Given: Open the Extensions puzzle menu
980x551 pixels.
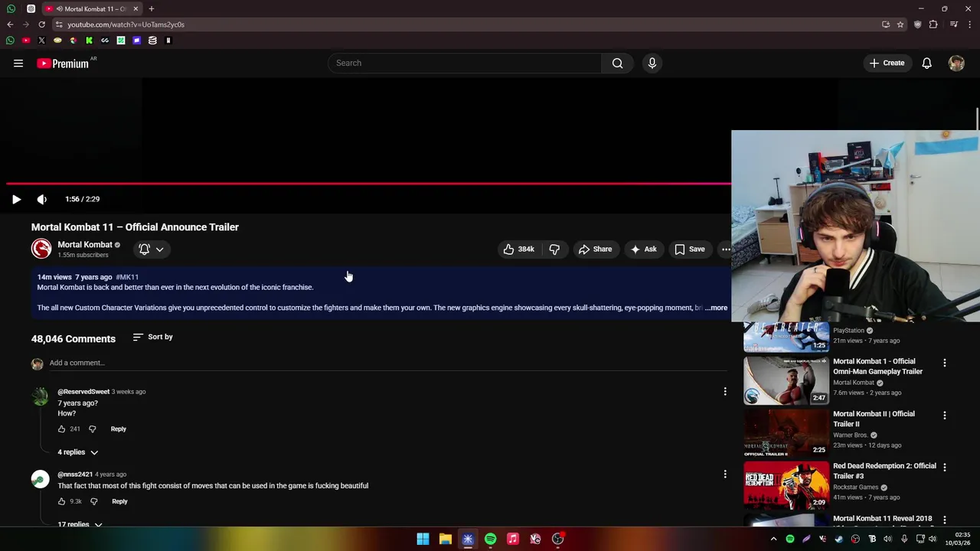Looking at the screenshot, I should (933, 24).
